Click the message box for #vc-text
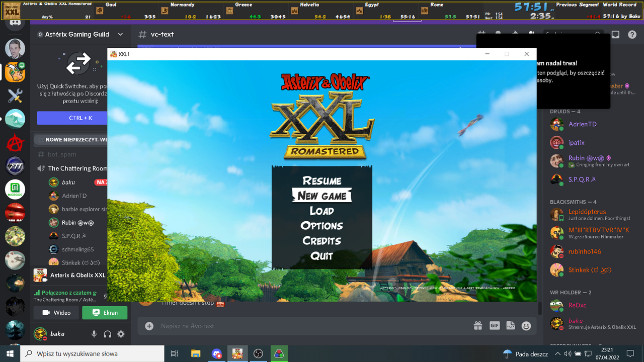Screen dimensions: 644x362 click(312, 326)
